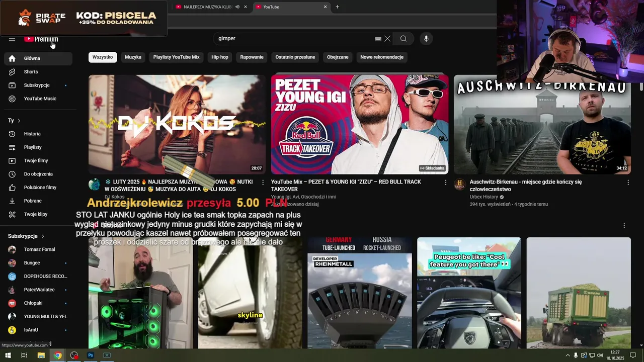Open Twoje filmy in the sidebar

point(38,161)
